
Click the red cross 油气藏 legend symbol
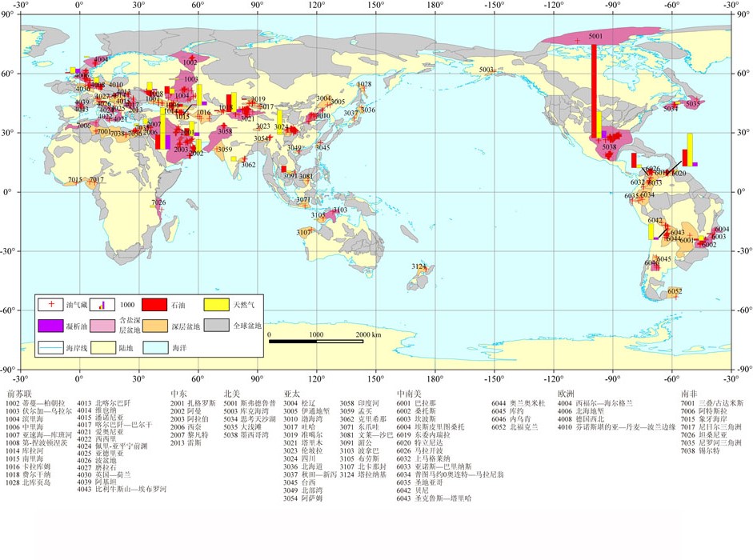click(x=53, y=304)
